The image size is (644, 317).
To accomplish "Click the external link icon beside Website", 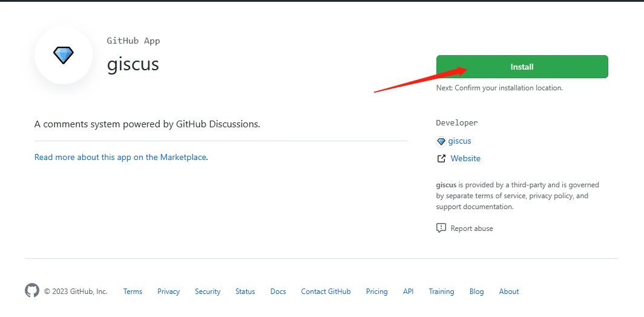I will 441,159.
